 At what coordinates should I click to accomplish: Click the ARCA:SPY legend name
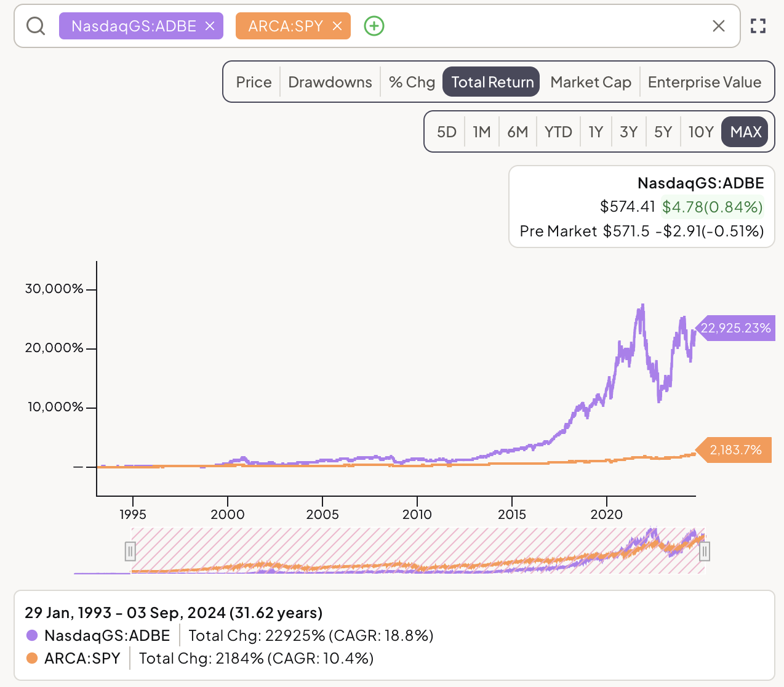(82, 658)
